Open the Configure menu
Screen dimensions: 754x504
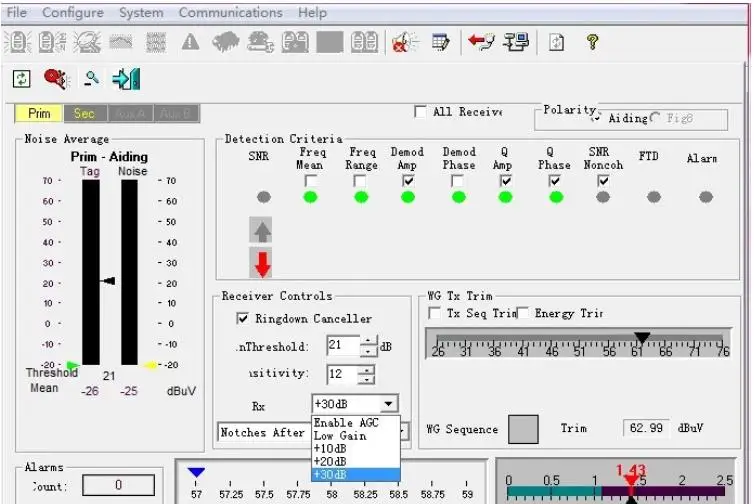(x=73, y=13)
